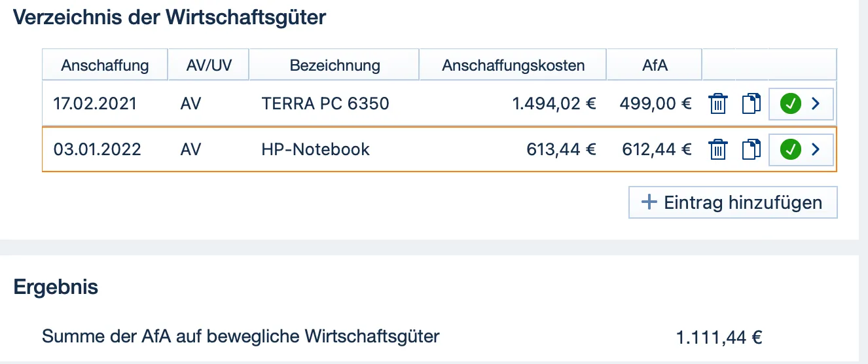Delete the HP-Notebook entry
The height and width of the screenshot is (364, 868).
(718, 150)
